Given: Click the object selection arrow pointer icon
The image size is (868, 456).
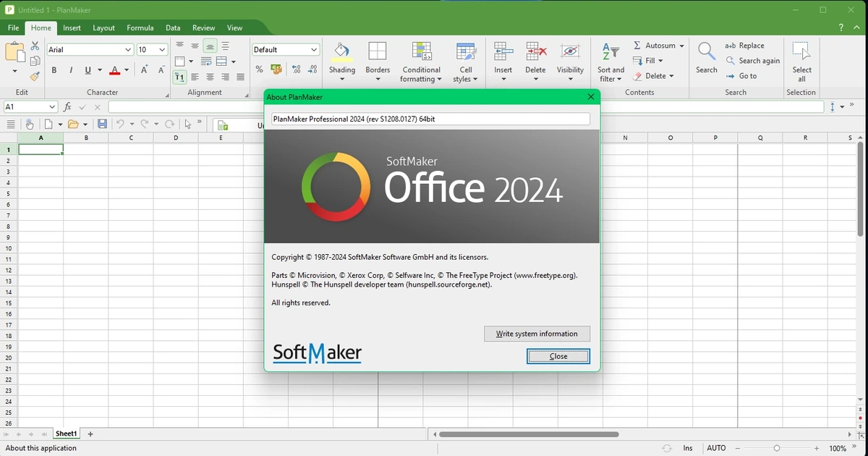Looking at the screenshot, I should click(188, 124).
